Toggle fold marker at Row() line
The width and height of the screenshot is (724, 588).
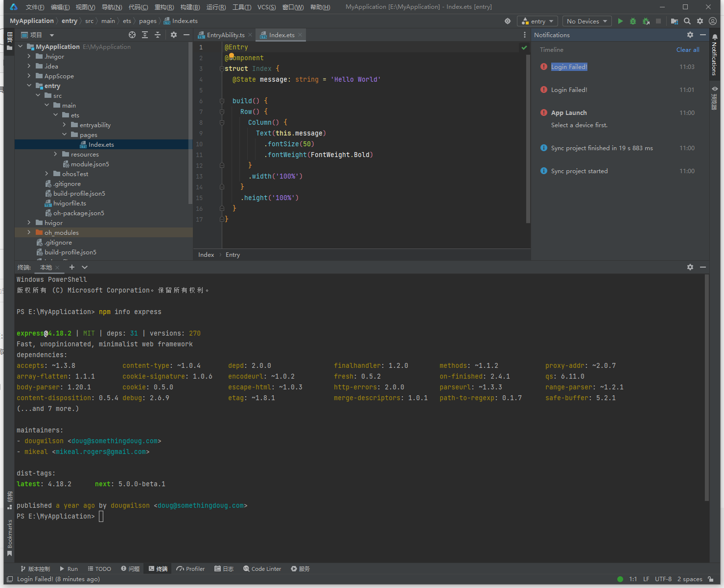(222, 112)
